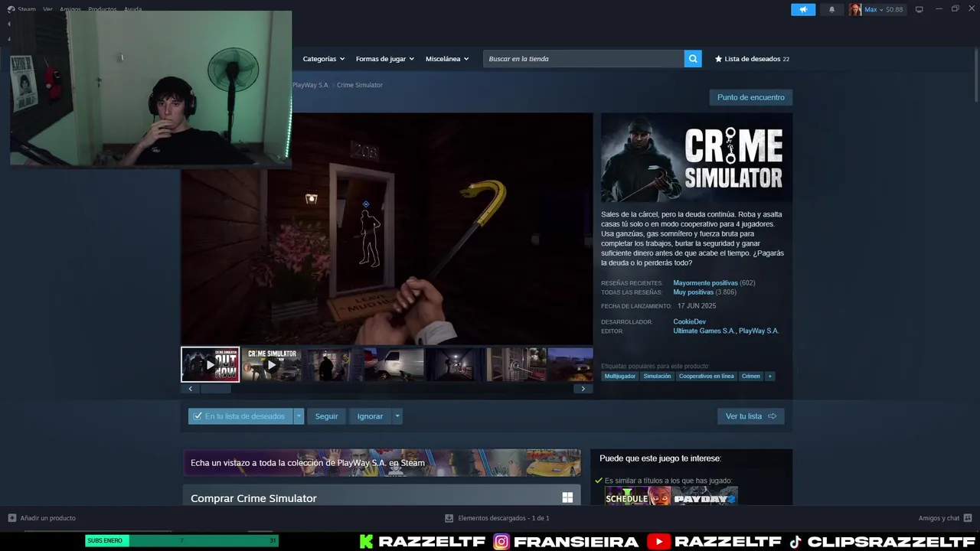Screen dimensions: 980x551
Task: Open Ignorar options dropdown arrow
Action: pyautogui.click(x=397, y=416)
